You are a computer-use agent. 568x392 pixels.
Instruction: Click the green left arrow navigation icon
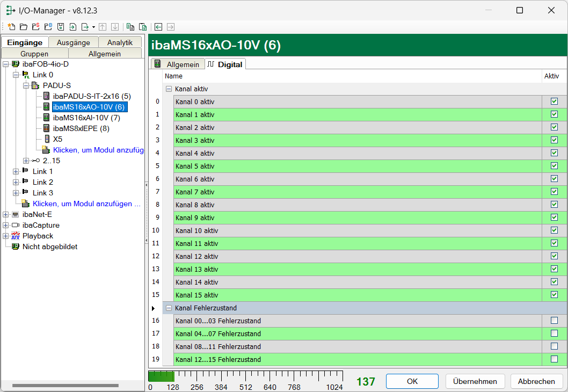[158, 27]
